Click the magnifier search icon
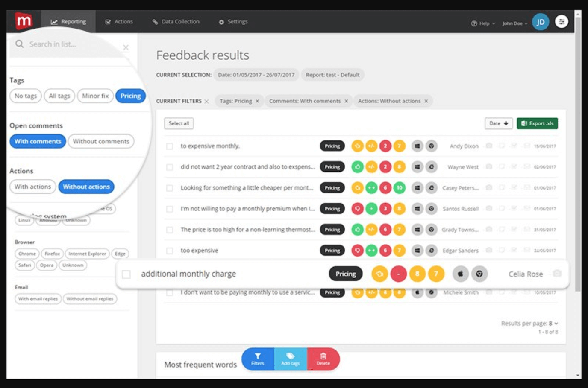The width and height of the screenshot is (588, 388). 19,44
